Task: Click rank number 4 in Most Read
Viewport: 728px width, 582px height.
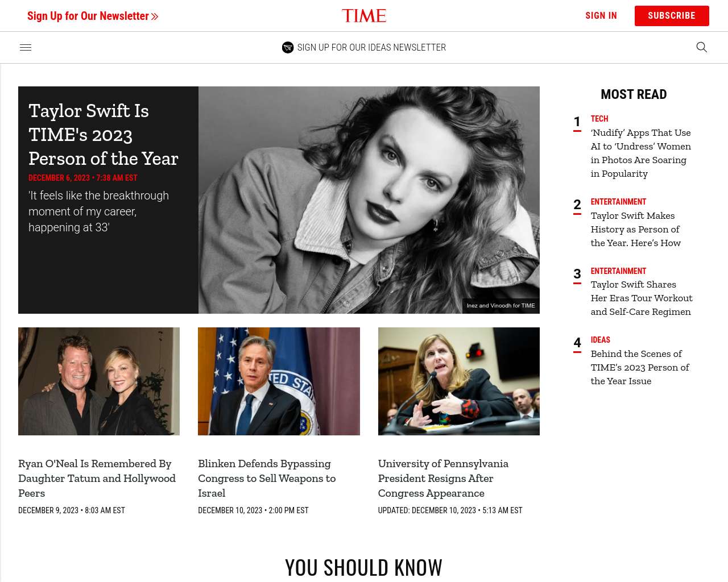Action: (577, 343)
